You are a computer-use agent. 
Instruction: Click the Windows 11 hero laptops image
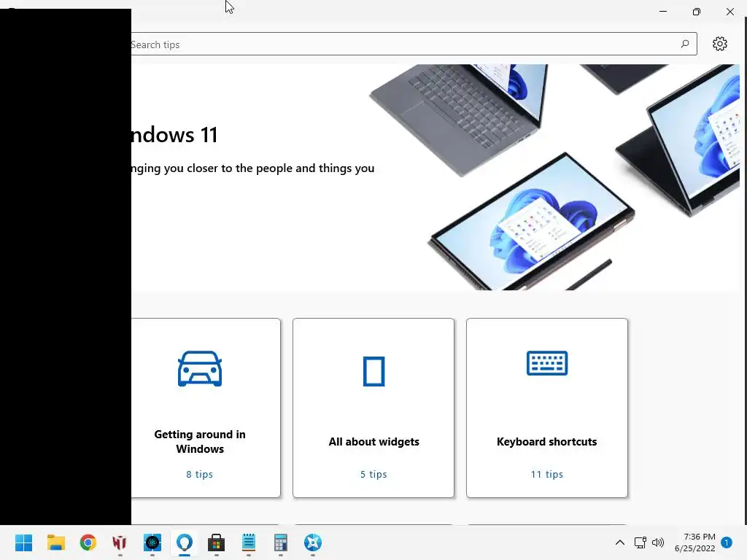[x=554, y=177]
